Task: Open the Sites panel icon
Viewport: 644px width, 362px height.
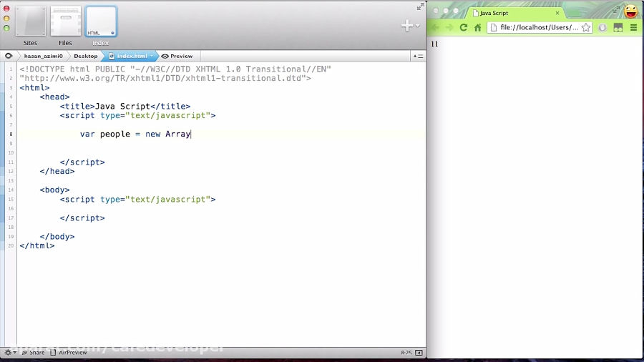Action: coord(30,21)
